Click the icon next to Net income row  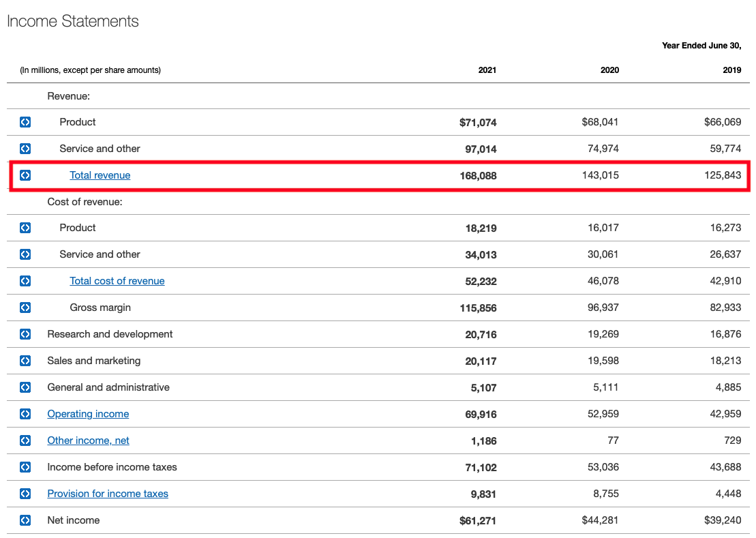click(x=25, y=520)
